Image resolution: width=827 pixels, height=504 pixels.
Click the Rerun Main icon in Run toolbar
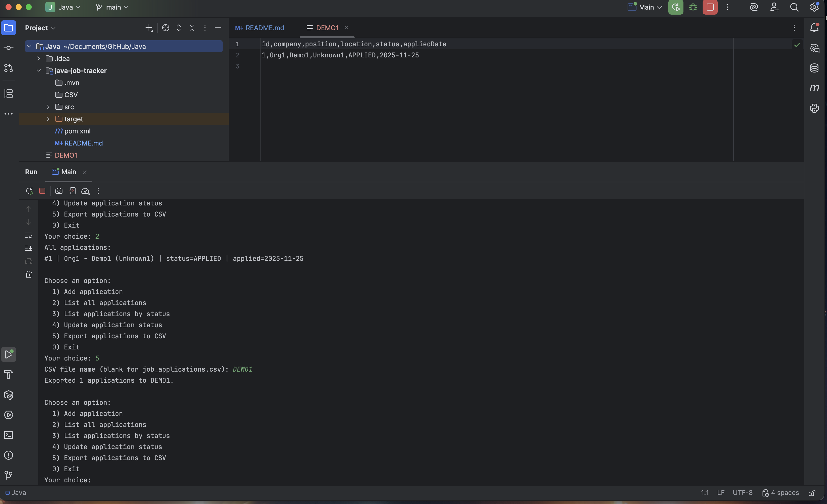coord(29,191)
